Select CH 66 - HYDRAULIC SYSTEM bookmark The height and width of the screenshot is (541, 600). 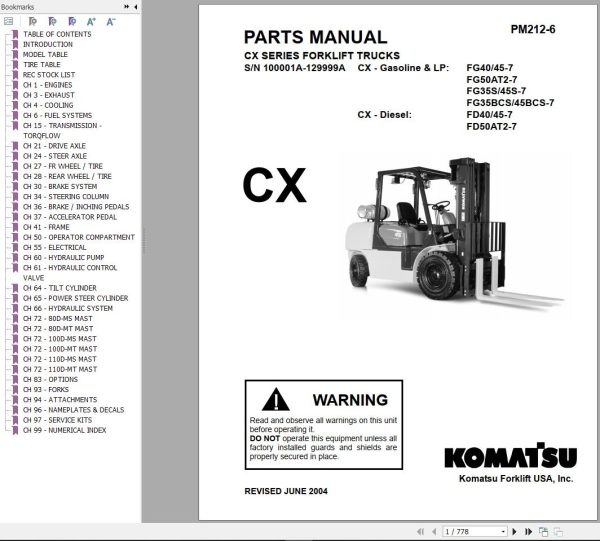tap(68, 308)
